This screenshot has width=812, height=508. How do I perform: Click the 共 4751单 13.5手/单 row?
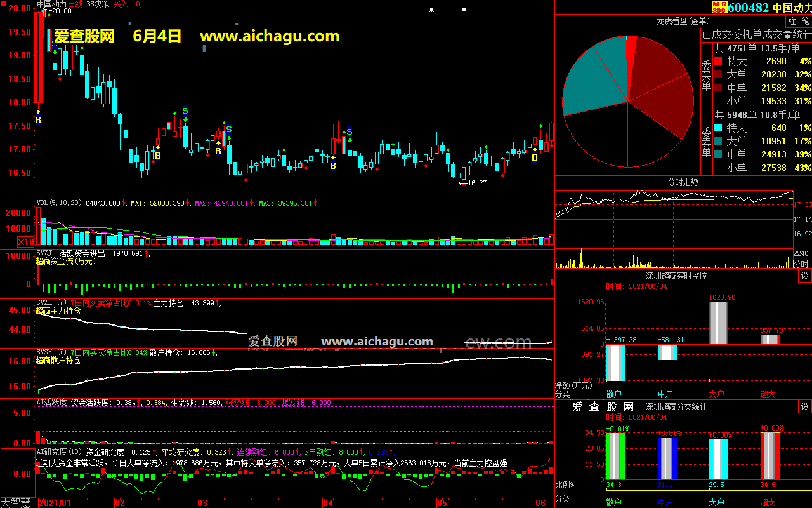(757, 48)
